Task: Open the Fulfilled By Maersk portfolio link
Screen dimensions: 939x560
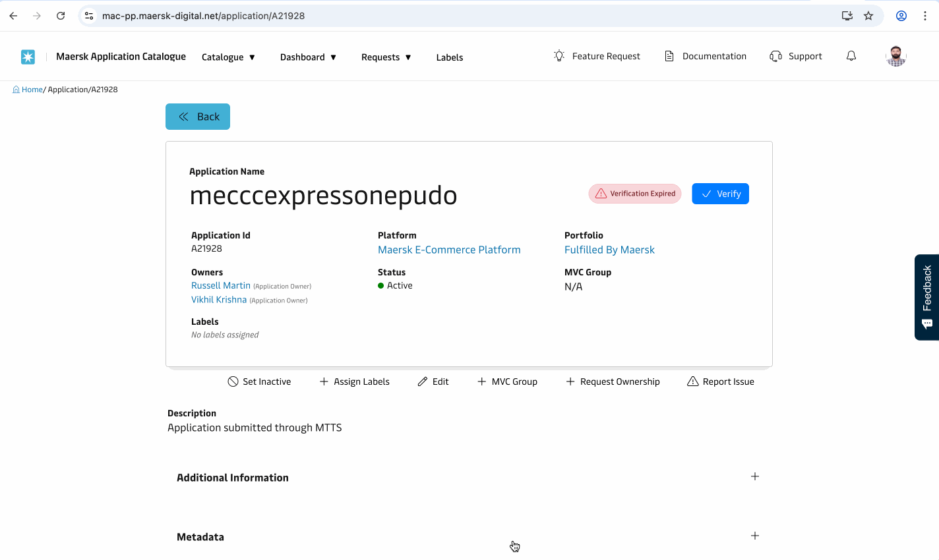Action: pos(609,250)
